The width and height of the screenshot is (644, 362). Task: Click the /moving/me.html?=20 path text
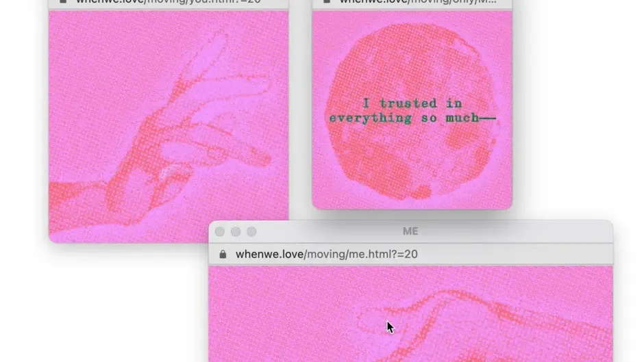(360, 255)
